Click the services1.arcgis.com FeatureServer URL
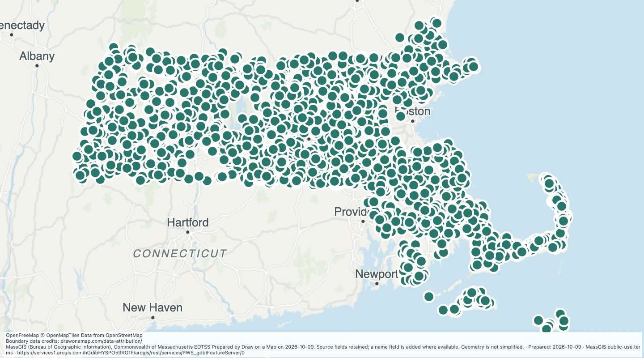This screenshot has height=358, width=644. click(x=130, y=353)
